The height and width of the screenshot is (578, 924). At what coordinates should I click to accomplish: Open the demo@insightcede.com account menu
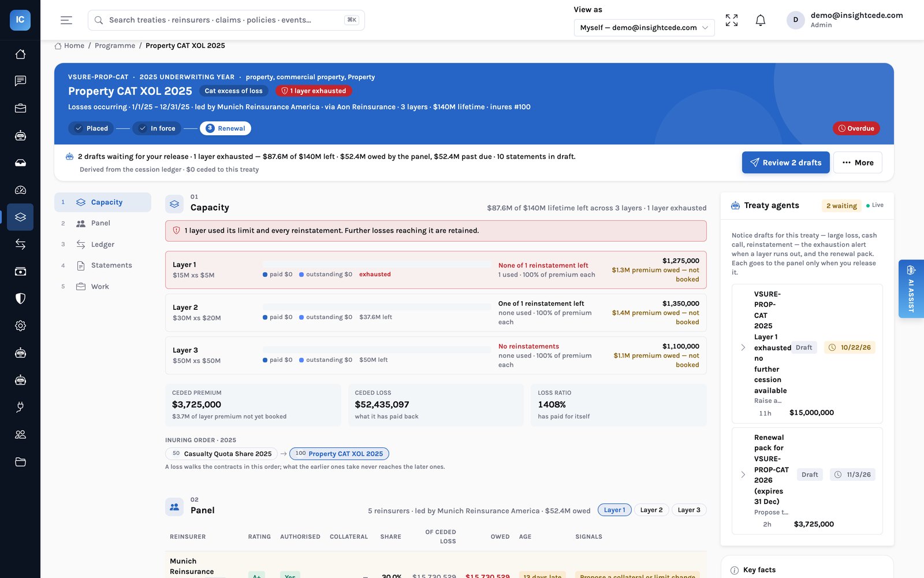click(845, 20)
